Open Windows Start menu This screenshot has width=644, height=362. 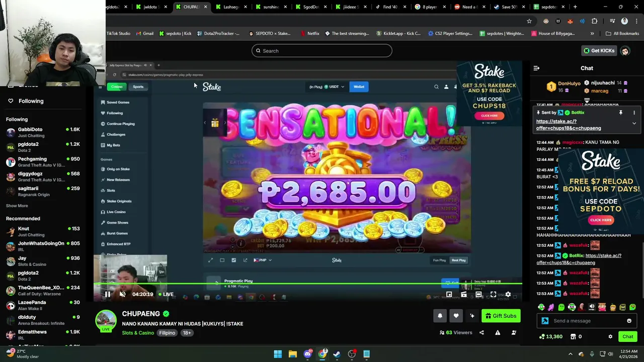click(278, 354)
